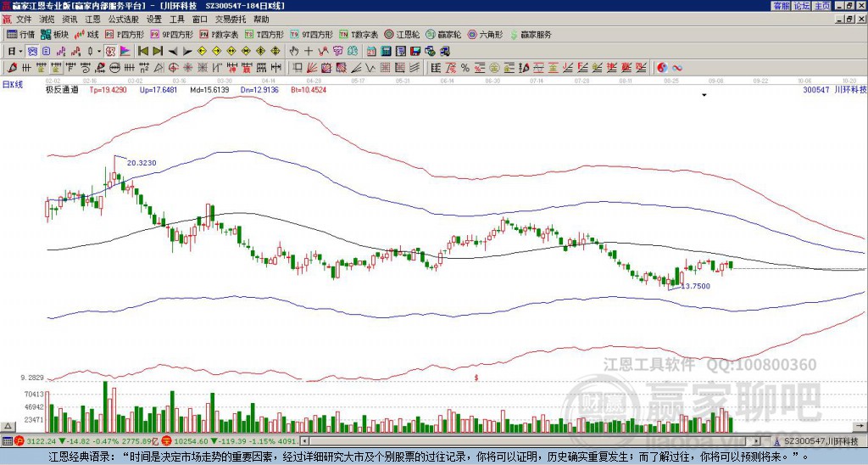Open the 公式选股 menu
This screenshot has width=868, height=465.
coord(123,20)
